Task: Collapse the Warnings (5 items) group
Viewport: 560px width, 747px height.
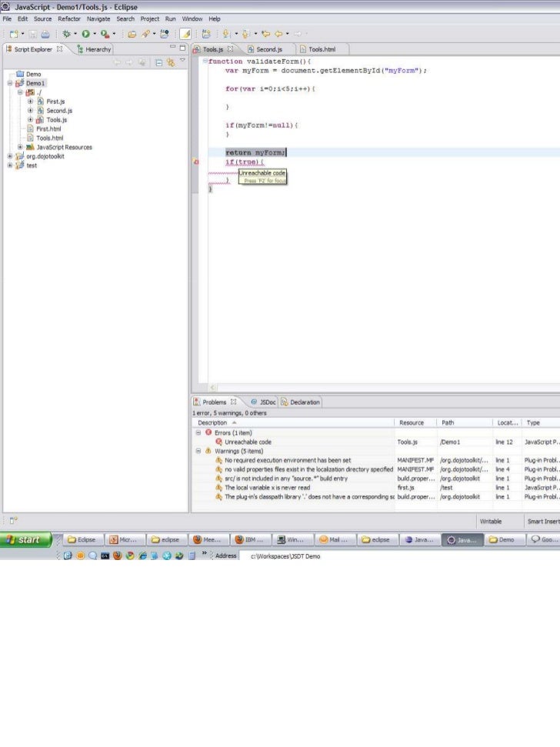Action: click(x=198, y=452)
